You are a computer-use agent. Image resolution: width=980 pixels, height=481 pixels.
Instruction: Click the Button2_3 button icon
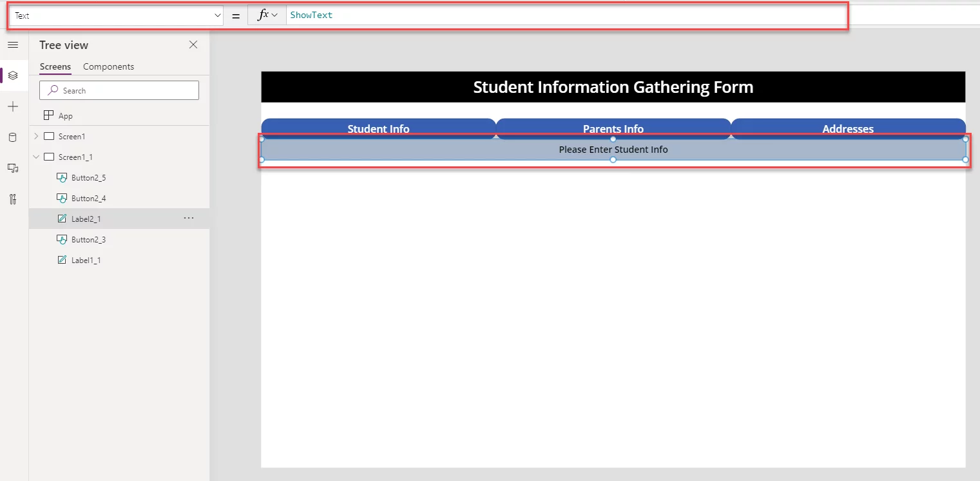[x=62, y=239]
